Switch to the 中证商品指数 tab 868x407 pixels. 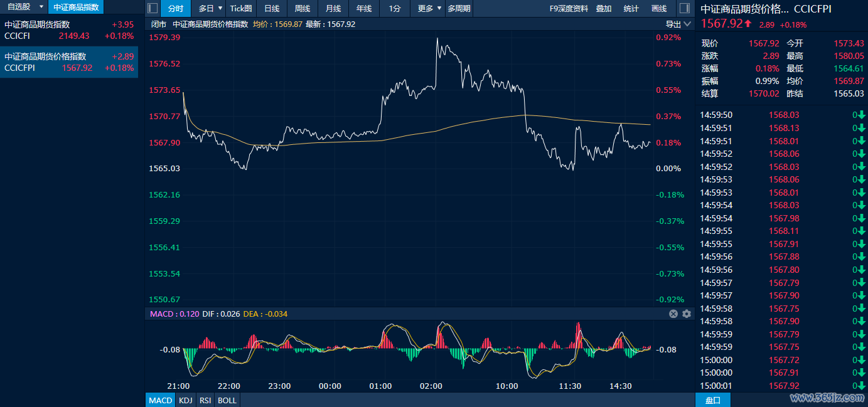point(76,7)
